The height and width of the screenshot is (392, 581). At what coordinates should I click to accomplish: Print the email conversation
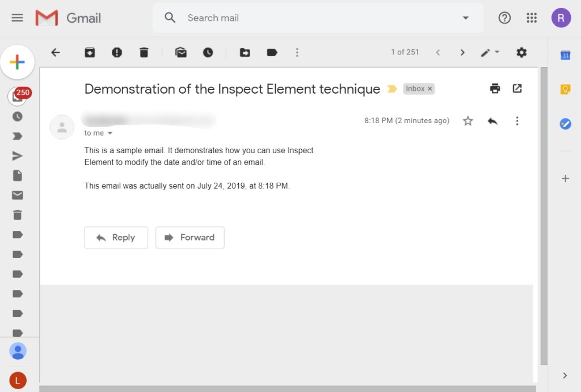495,88
